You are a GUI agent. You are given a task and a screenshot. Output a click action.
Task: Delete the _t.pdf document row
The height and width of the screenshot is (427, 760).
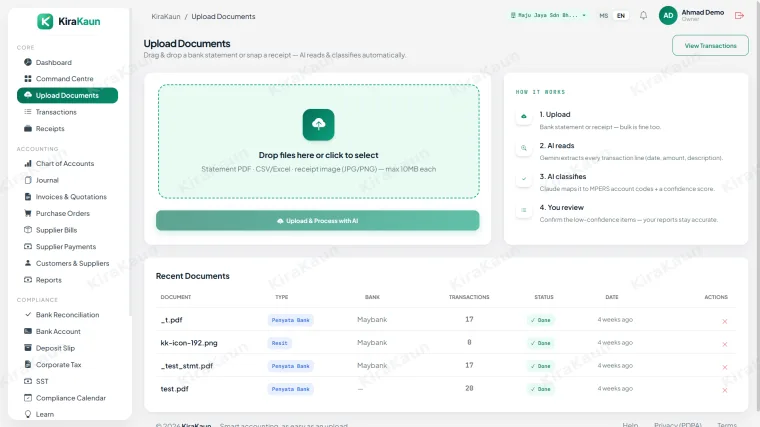coord(725,321)
